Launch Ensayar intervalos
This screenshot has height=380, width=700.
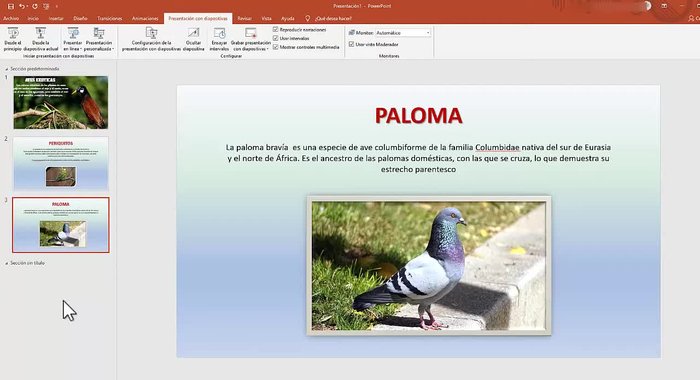tap(219, 39)
